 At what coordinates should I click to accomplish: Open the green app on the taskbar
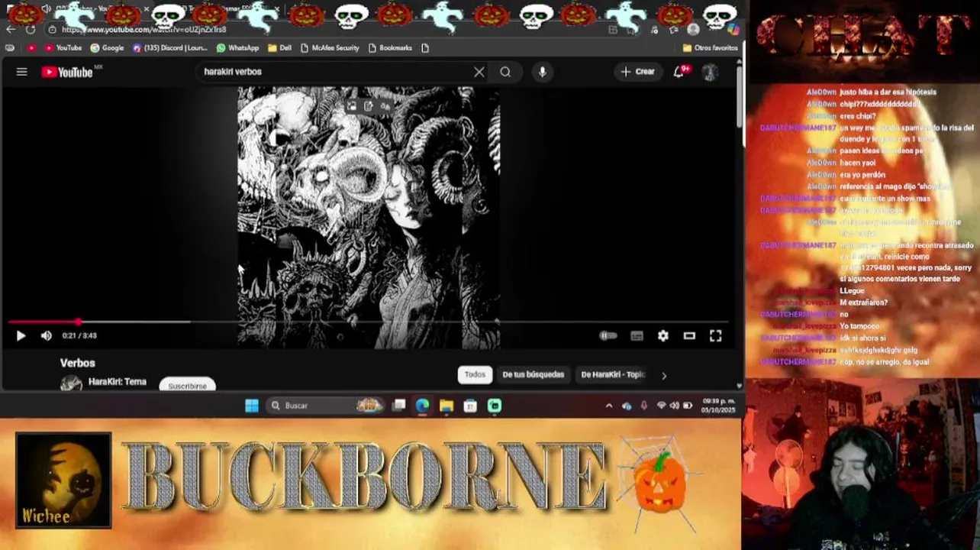(x=495, y=406)
